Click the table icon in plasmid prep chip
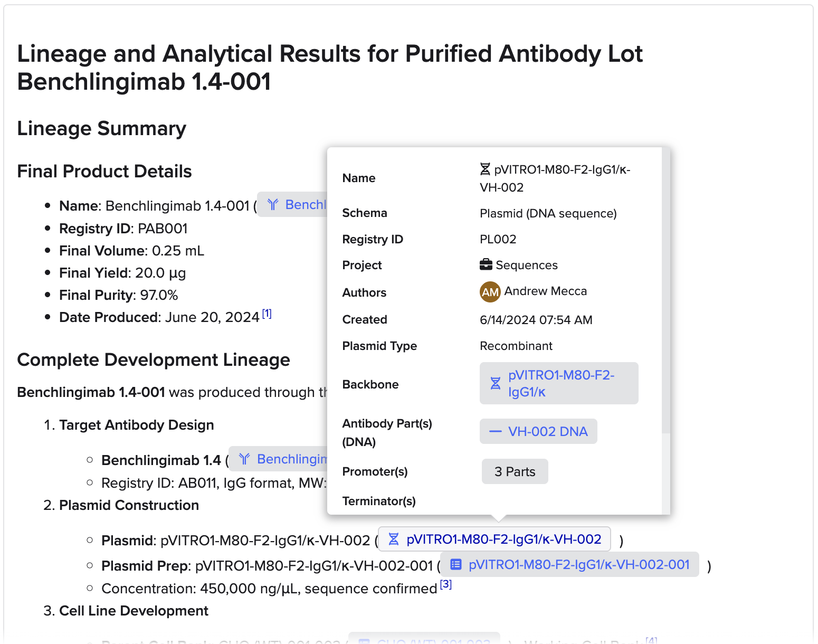This screenshot has height=644, width=818. (x=455, y=565)
